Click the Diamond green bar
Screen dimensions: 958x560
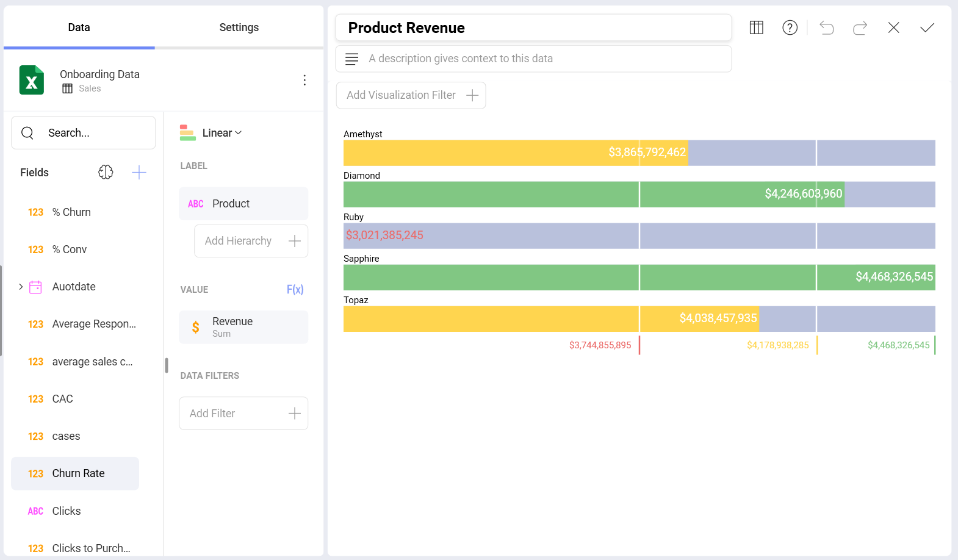point(594,195)
